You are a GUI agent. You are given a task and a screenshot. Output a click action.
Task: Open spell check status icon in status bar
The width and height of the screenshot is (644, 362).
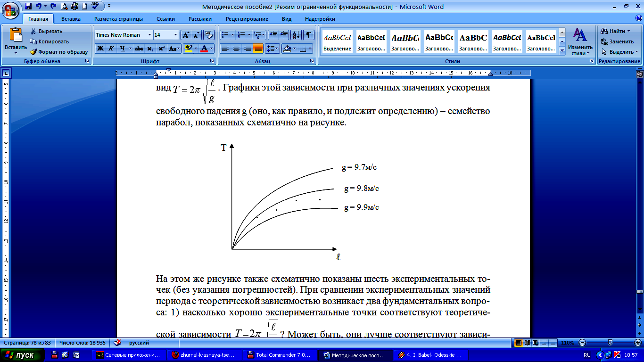pos(118,343)
